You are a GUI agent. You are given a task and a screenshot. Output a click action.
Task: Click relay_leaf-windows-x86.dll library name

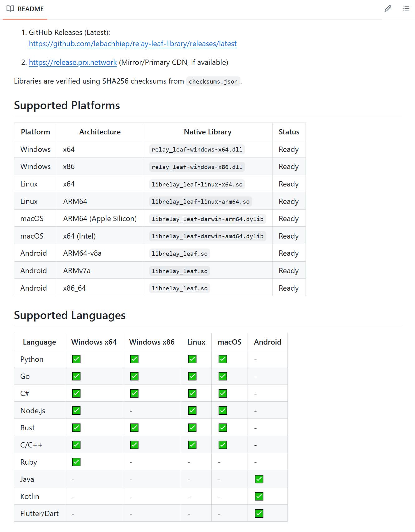tap(197, 167)
